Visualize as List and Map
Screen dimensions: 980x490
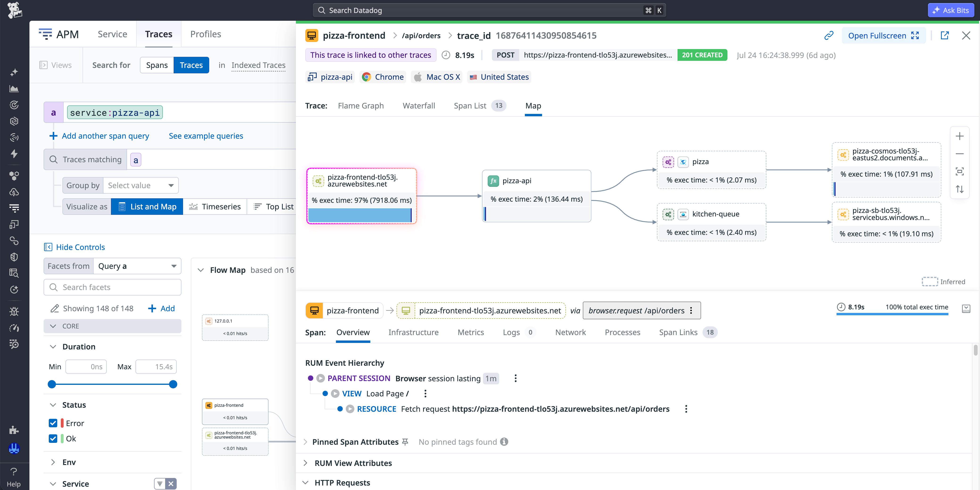(x=147, y=207)
